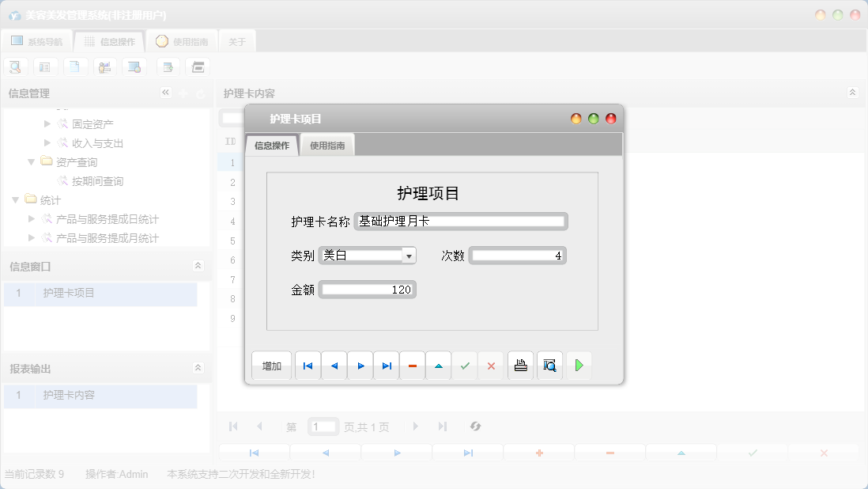Click the previous record blue arrow icon
This screenshot has height=489, width=868.
[334, 365]
